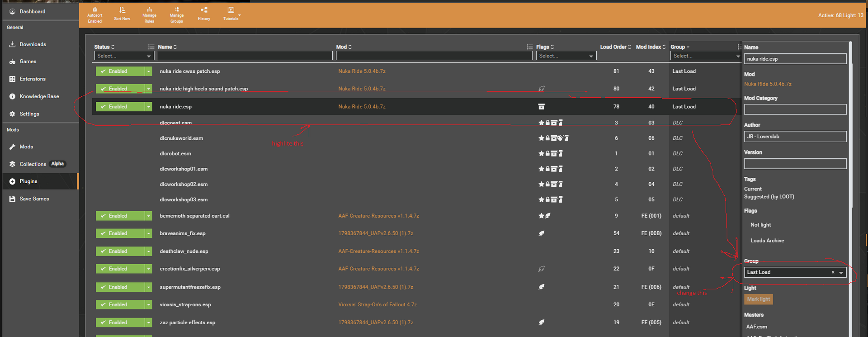Open Settings in the sidebar
The width and height of the screenshot is (868, 337).
(29, 114)
